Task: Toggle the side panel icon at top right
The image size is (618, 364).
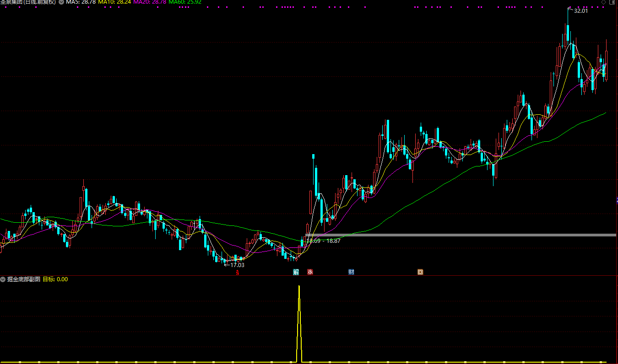Action: click(x=611, y=2)
